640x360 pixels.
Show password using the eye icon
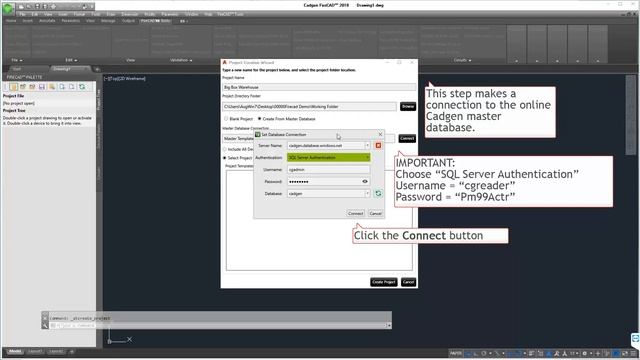tap(365, 181)
